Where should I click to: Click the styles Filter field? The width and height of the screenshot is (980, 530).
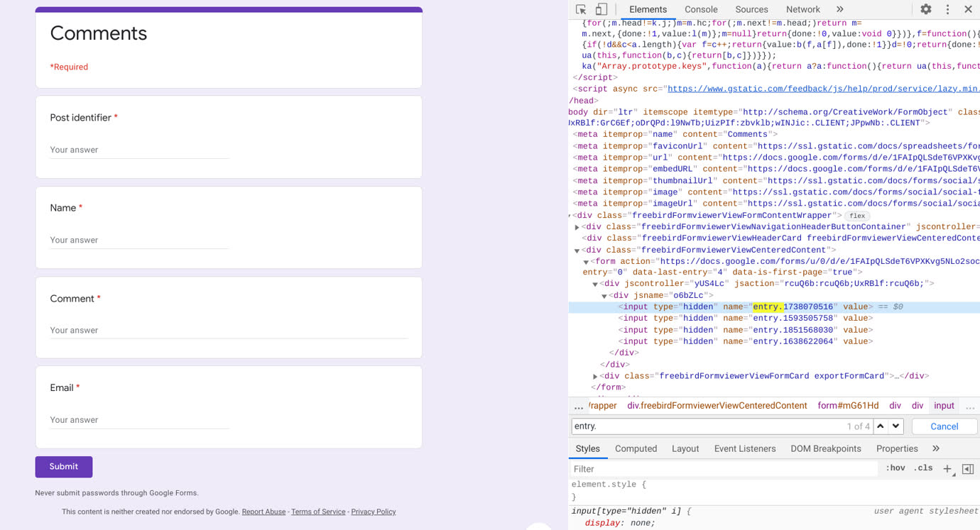click(x=724, y=469)
